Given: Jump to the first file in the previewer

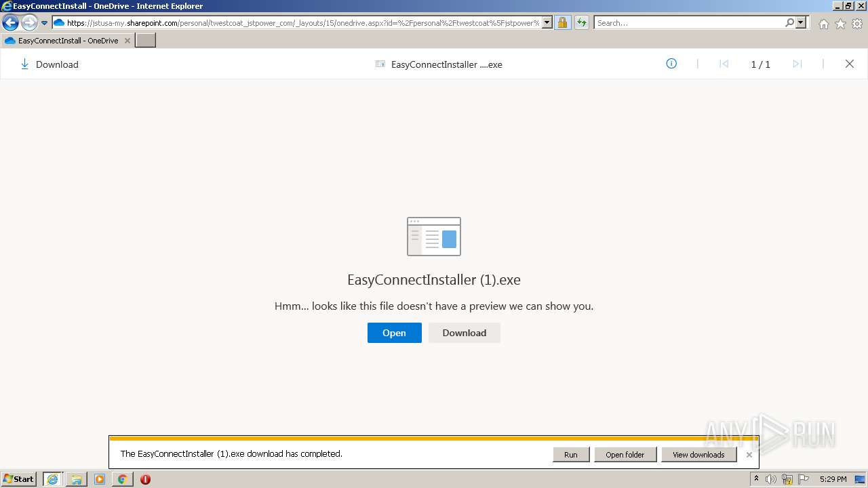Looking at the screenshot, I should click(724, 64).
